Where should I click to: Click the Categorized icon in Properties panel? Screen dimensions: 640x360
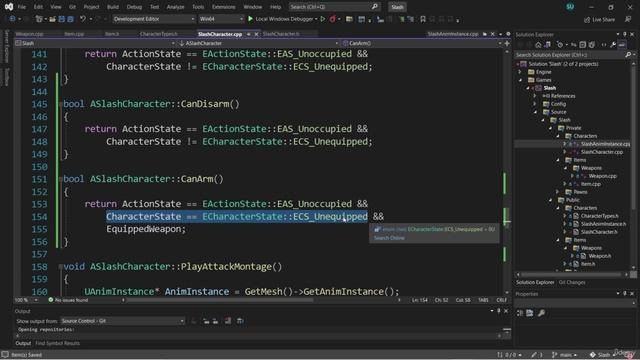point(520,313)
